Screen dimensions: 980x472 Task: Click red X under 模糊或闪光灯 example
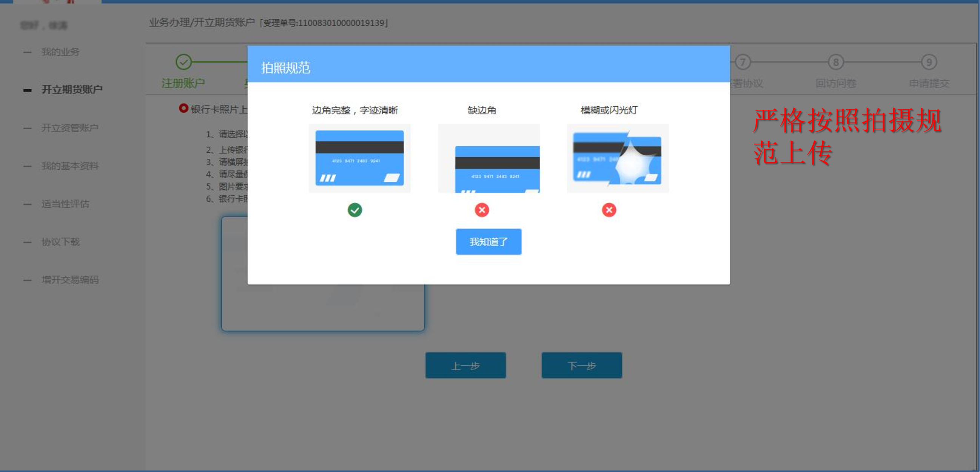point(609,210)
